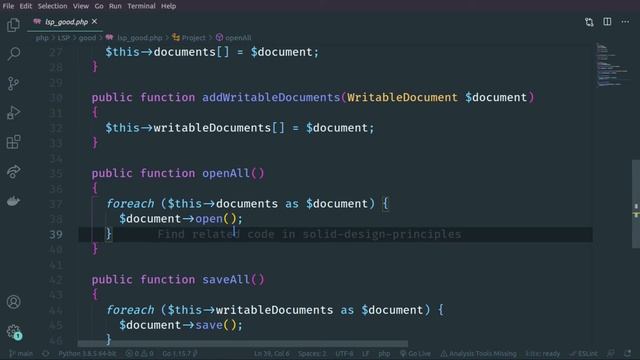The width and height of the screenshot is (640, 360).
Task: Open the Extensions view
Action: [13, 142]
